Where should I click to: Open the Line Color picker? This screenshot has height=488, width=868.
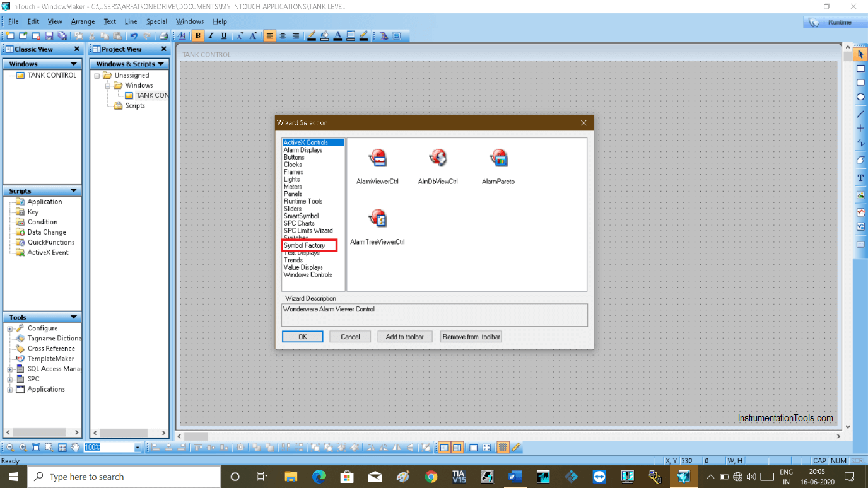click(312, 36)
